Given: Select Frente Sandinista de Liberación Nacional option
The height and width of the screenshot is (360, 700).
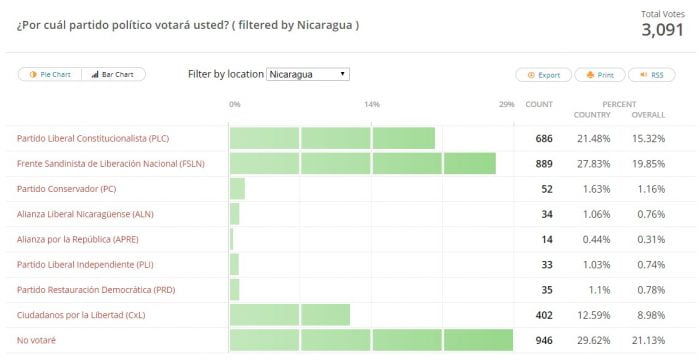Looking at the screenshot, I should point(111,164).
